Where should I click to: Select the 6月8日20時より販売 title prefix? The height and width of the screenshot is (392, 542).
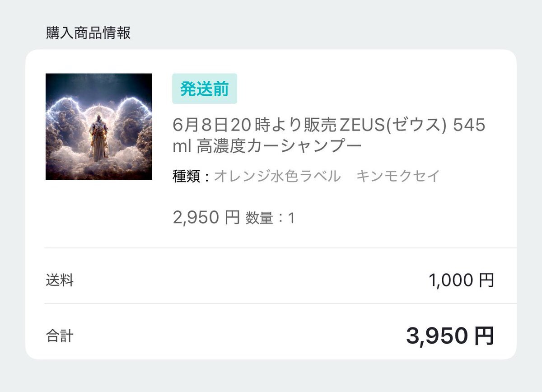tap(254, 125)
